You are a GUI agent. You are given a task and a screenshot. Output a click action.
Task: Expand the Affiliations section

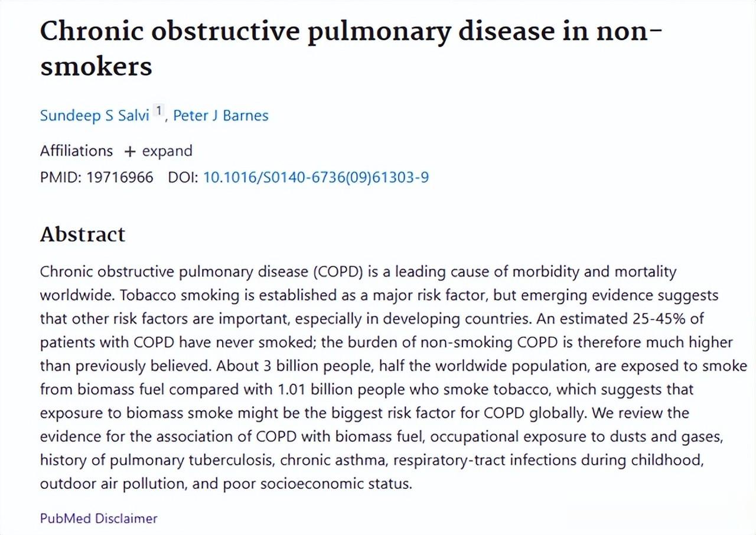[167, 151]
